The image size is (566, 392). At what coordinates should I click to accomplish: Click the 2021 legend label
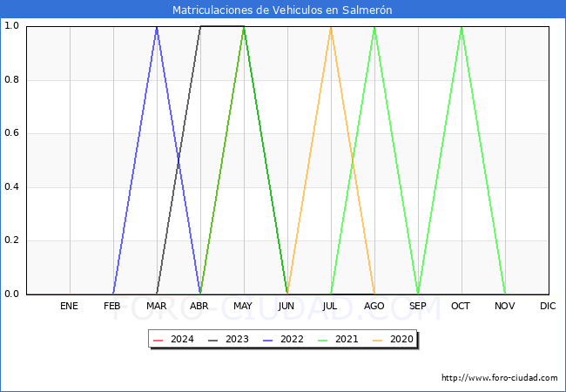pyautogui.click(x=347, y=340)
